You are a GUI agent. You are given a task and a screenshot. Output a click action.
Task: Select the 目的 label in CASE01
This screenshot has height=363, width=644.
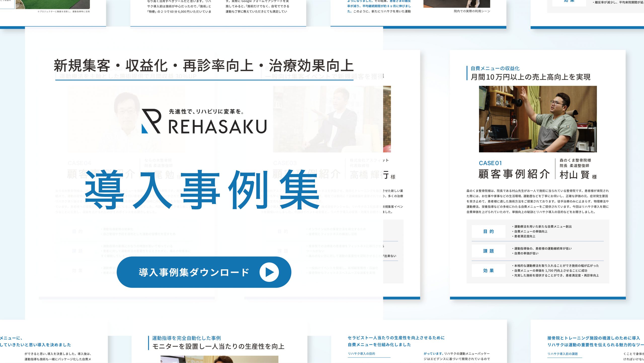[488, 232]
